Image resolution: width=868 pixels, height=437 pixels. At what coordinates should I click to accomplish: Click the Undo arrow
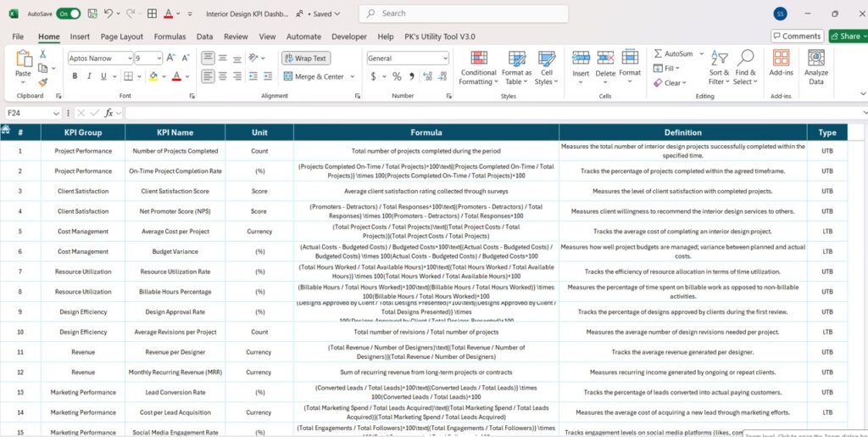pyautogui.click(x=108, y=14)
